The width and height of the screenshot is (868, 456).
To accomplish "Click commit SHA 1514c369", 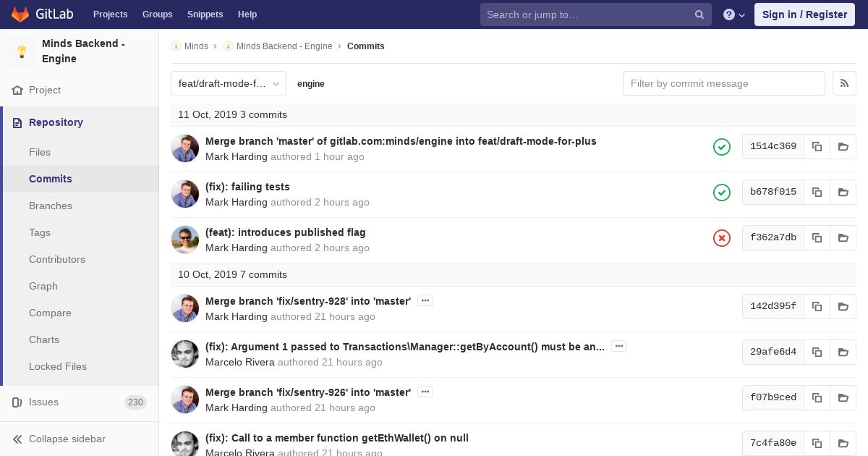I will tap(773, 146).
